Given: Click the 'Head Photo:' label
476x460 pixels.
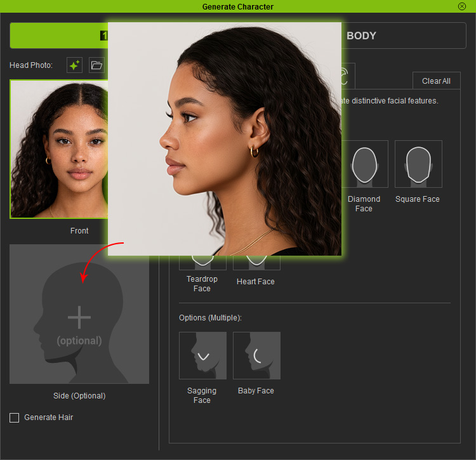Looking at the screenshot, I should coord(31,65).
